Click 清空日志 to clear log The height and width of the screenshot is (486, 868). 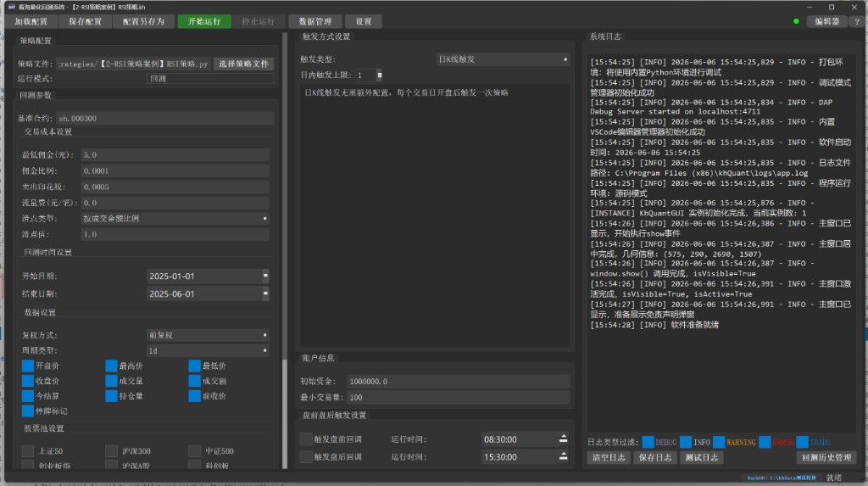coord(609,458)
